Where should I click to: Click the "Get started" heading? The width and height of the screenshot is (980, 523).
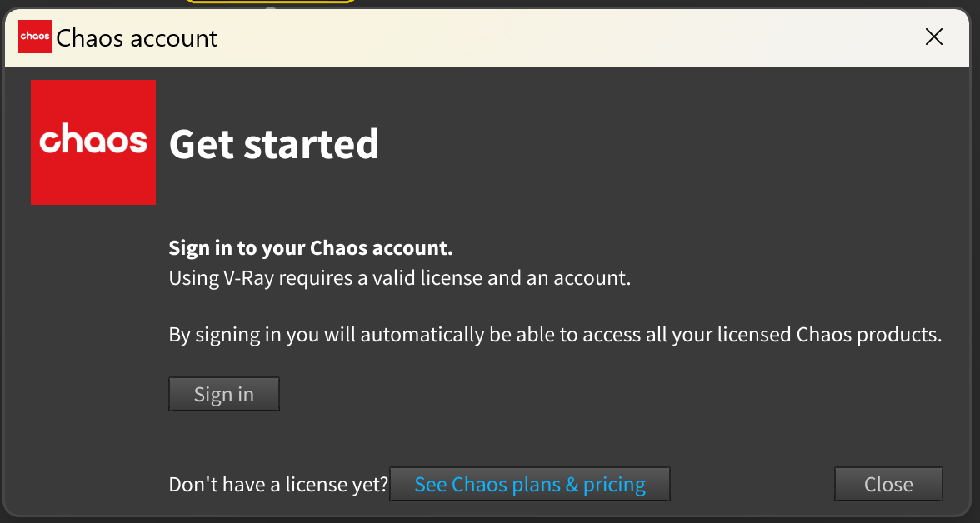pos(273,144)
